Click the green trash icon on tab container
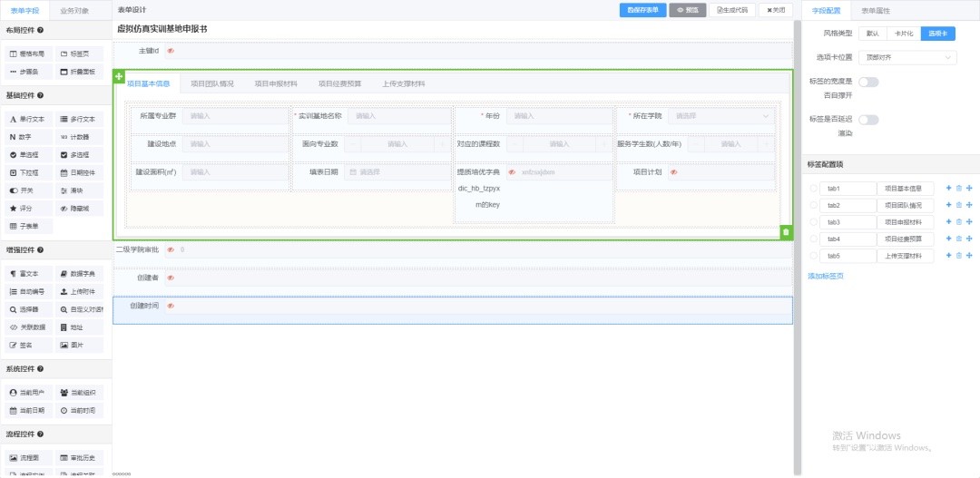 pyautogui.click(x=786, y=232)
